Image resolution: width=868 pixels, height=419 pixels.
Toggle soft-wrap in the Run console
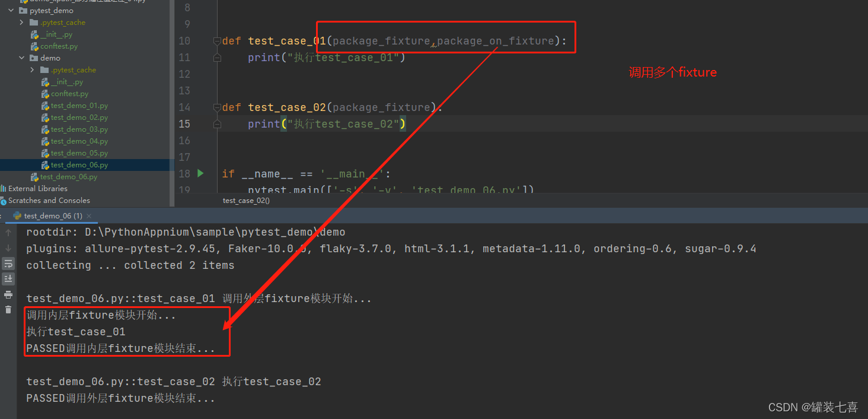point(8,264)
